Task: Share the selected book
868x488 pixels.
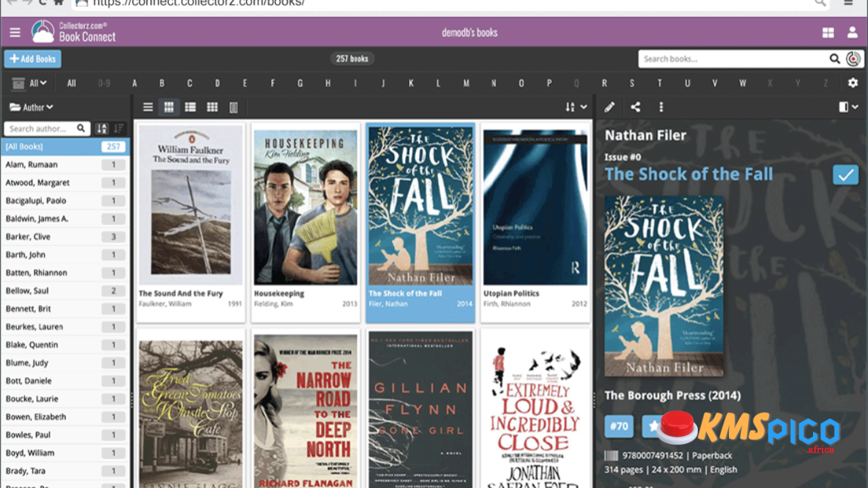Action: [635, 107]
